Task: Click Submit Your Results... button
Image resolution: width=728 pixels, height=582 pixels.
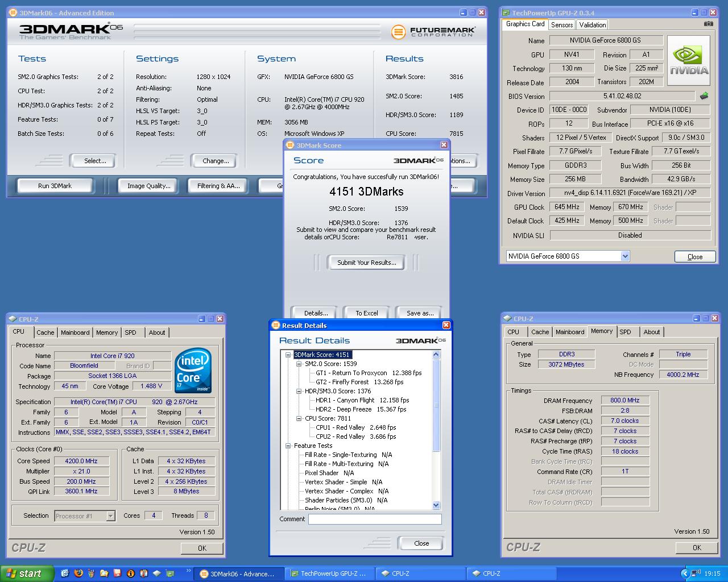Action: tap(367, 263)
